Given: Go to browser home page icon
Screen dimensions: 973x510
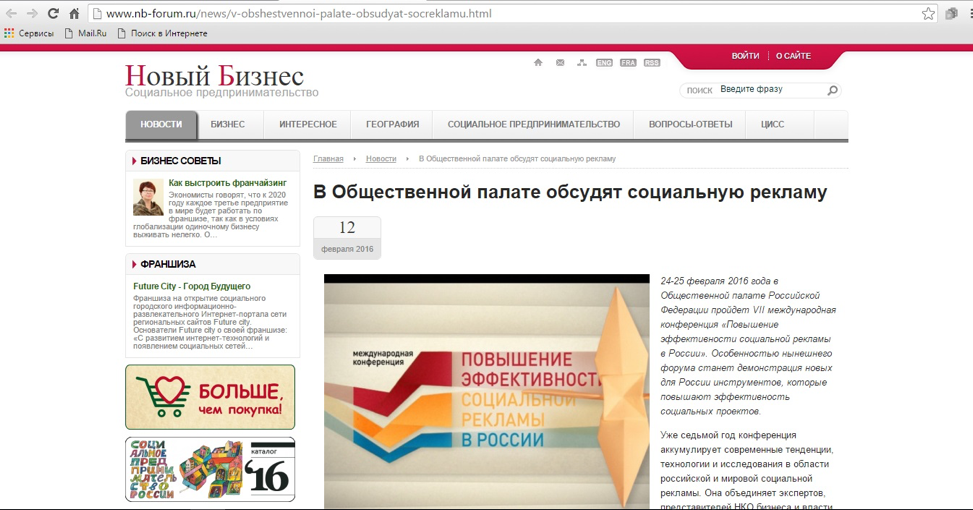Looking at the screenshot, I should click(74, 14).
